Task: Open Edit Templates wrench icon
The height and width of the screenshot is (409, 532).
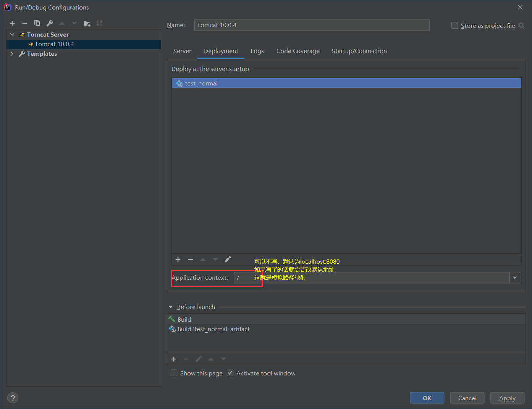Action: point(50,23)
